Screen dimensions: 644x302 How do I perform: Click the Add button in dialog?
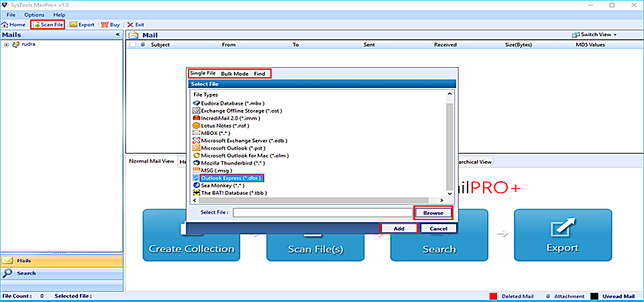[398, 229]
